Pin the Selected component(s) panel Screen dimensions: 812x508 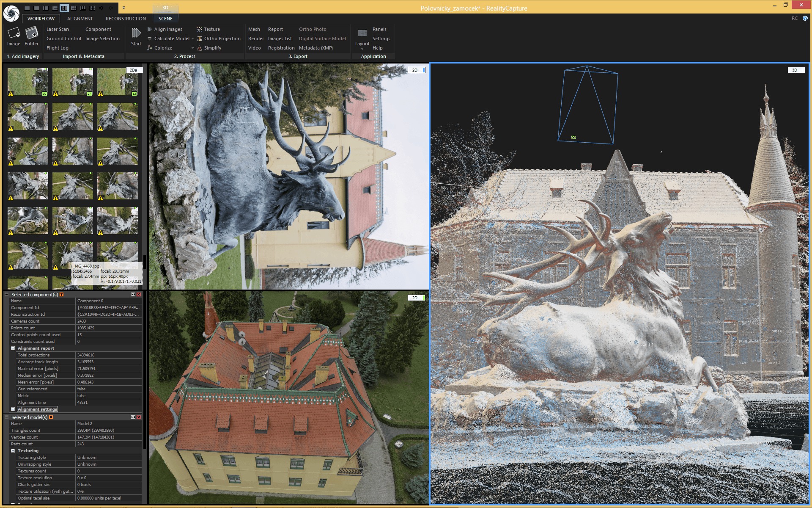[62, 295]
